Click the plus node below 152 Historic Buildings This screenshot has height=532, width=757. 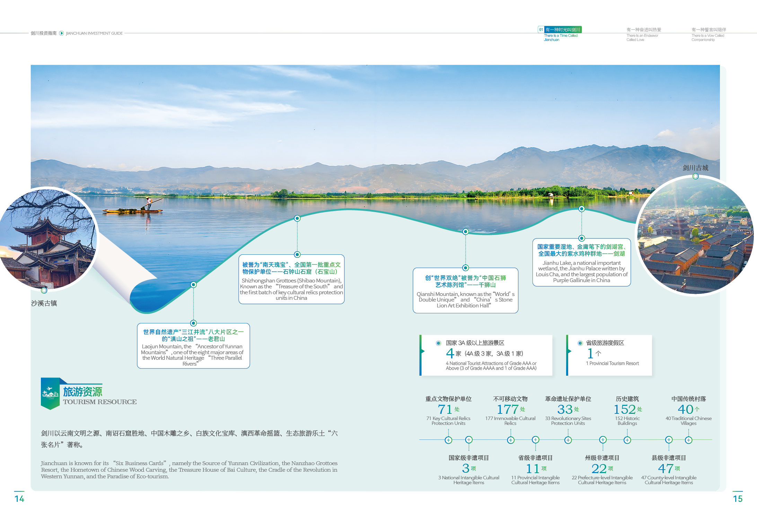pos(627,440)
